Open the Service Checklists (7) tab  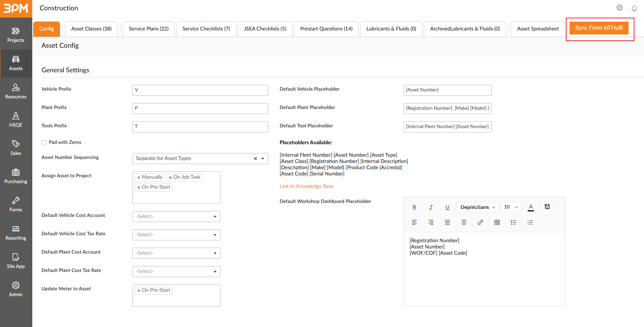(206, 29)
